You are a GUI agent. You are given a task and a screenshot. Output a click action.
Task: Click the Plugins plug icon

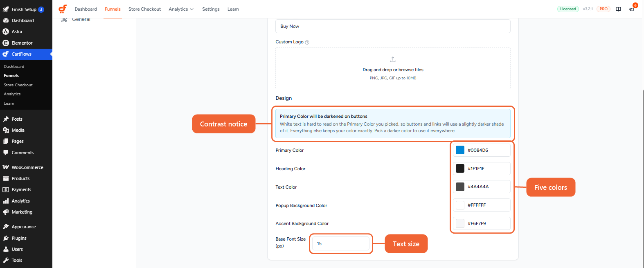click(x=6, y=238)
